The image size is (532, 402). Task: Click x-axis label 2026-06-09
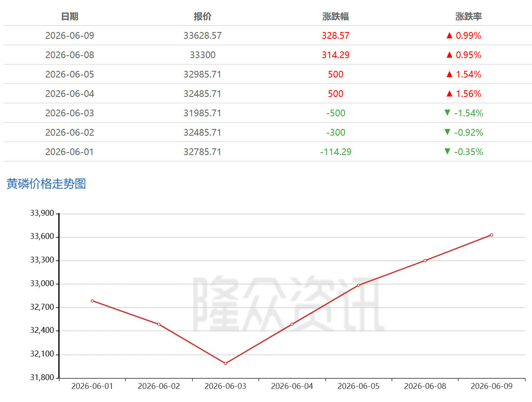pos(492,386)
